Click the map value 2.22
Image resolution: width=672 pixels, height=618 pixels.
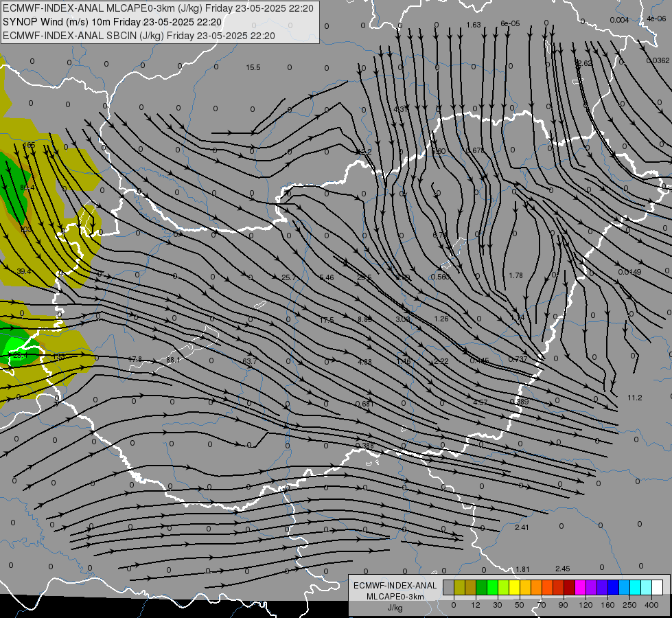[441, 361]
